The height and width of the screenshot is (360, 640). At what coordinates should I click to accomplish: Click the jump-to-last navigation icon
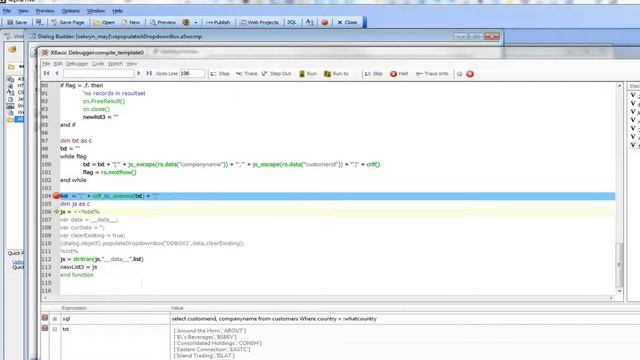(x=149, y=73)
